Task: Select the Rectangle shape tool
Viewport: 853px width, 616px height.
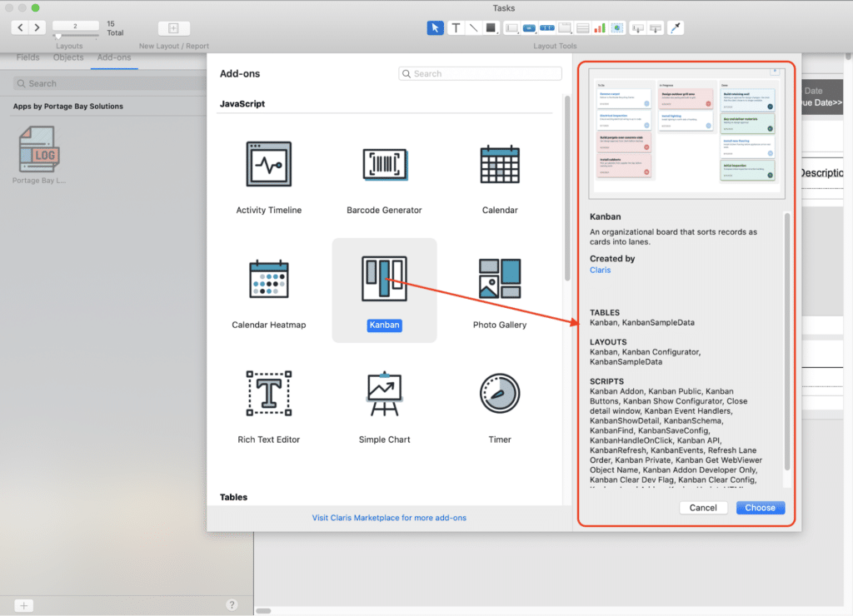Action: click(491, 27)
